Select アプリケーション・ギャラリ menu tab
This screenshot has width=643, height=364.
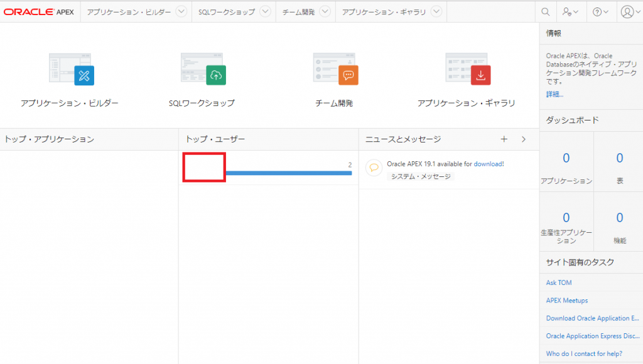coord(384,12)
